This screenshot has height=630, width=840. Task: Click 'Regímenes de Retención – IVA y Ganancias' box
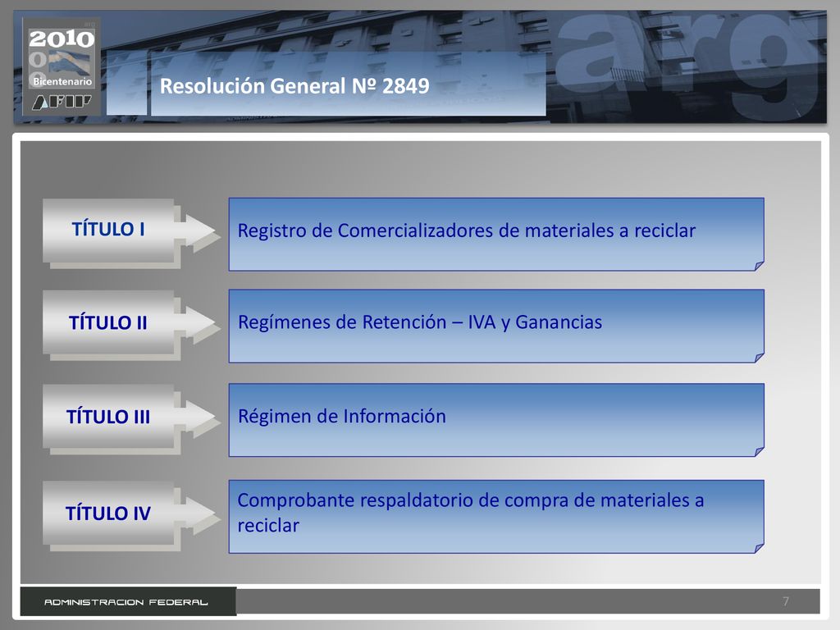(x=496, y=326)
